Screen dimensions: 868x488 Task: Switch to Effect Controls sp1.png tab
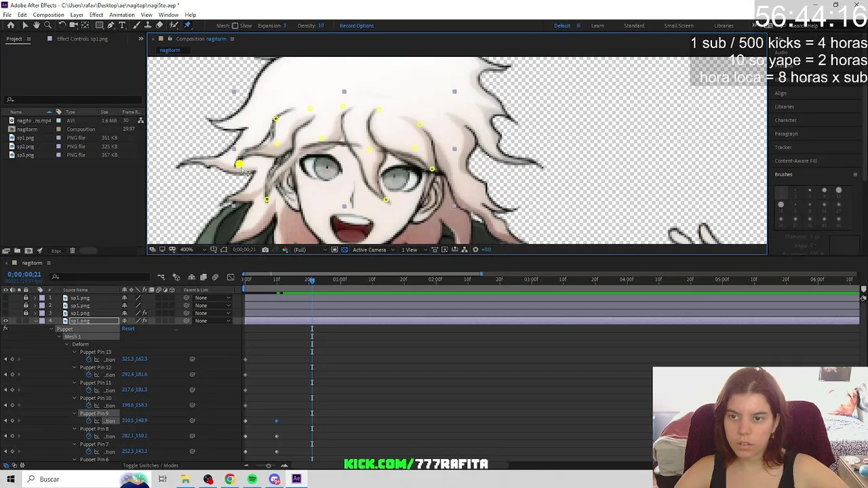pos(82,39)
